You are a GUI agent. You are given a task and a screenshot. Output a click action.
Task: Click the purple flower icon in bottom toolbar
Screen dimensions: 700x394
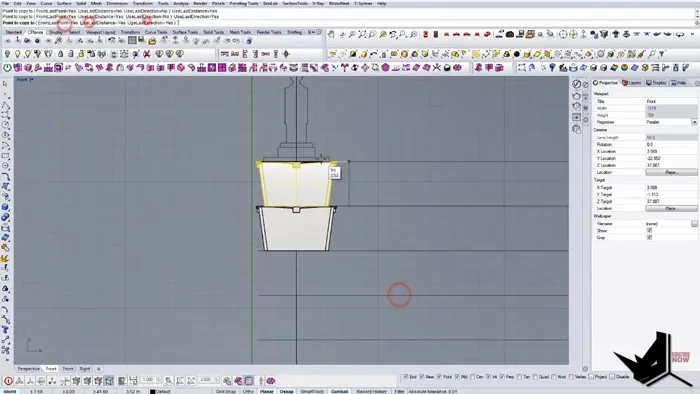pos(271,381)
